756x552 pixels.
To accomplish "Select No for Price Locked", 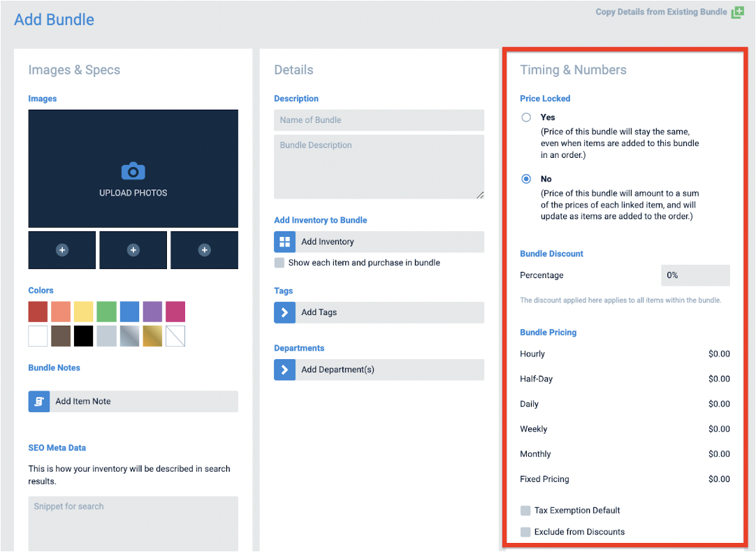I will click(x=526, y=179).
